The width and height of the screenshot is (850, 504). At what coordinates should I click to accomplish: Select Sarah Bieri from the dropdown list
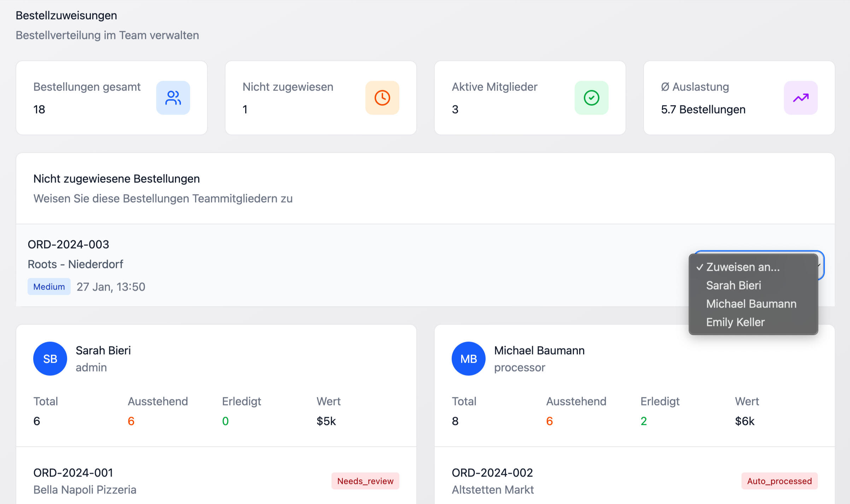(733, 286)
